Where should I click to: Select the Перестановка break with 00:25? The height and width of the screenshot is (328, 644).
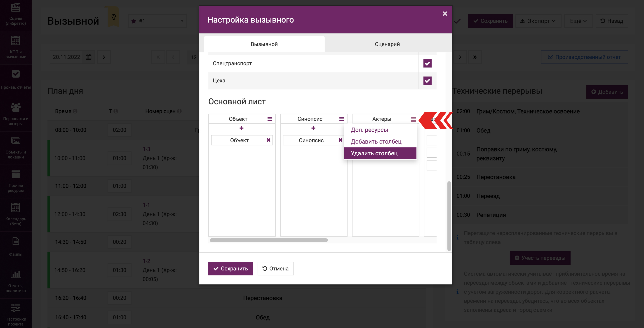point(540,177)
